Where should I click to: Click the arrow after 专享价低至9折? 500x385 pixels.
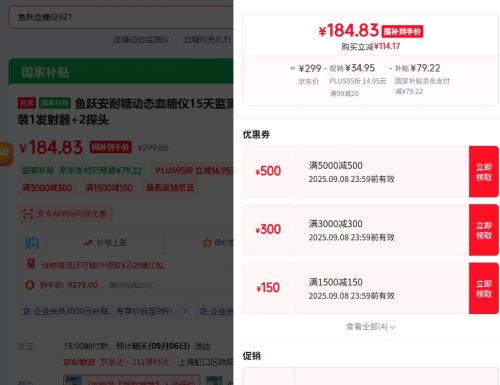tap(185, 311)
